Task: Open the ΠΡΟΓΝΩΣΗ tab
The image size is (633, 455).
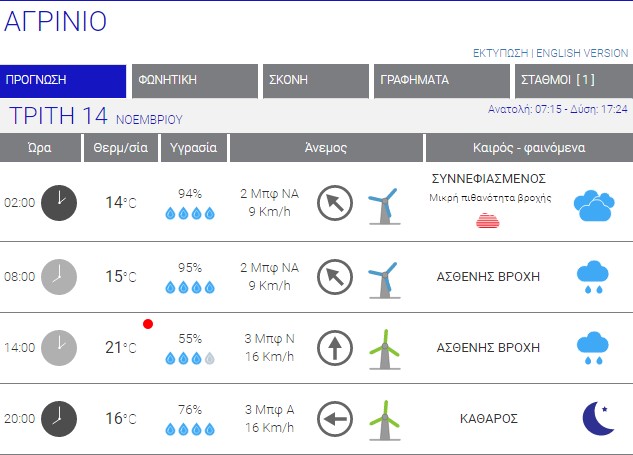Action: [x=64, y=80]
